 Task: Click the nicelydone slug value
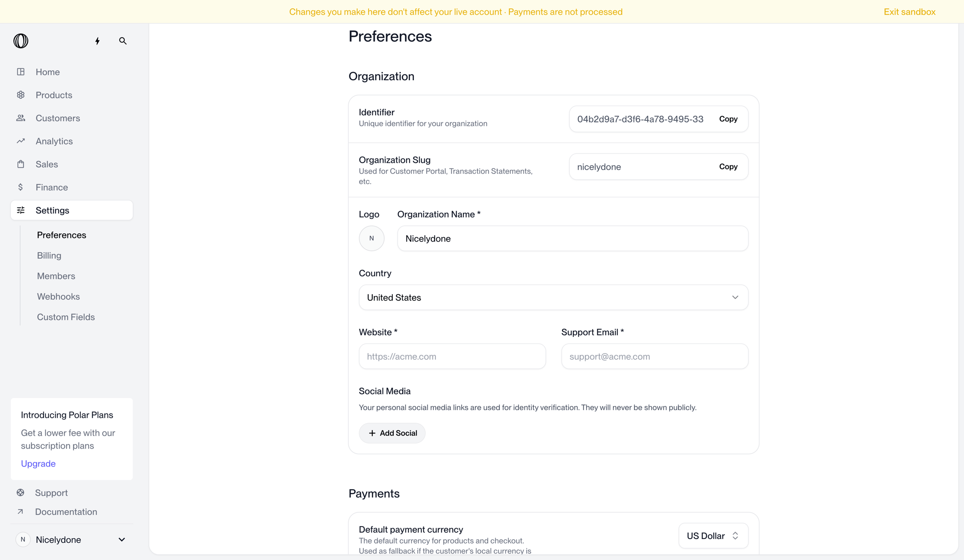click(599, 167)
